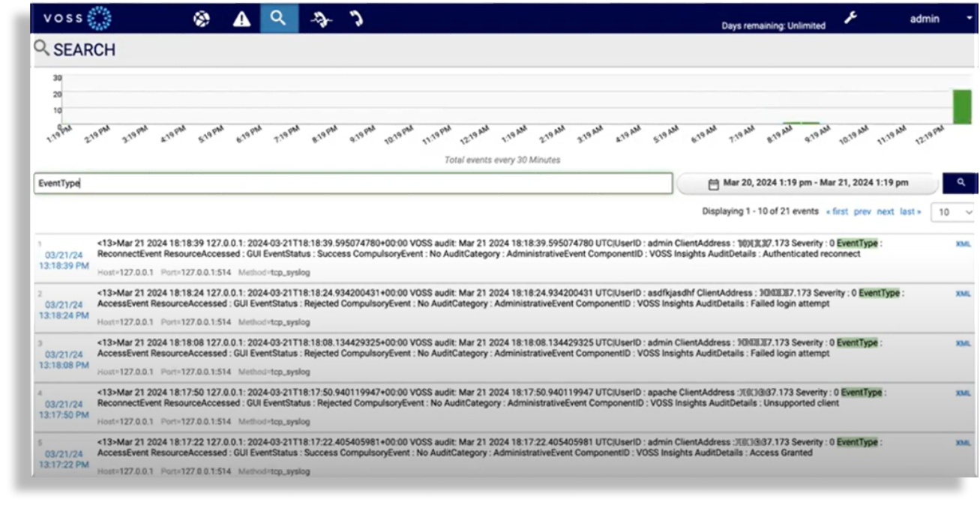This screenshot has height=505, width=980.
Task: Open the phone icon in the navbar
Action: click(356, 18)
